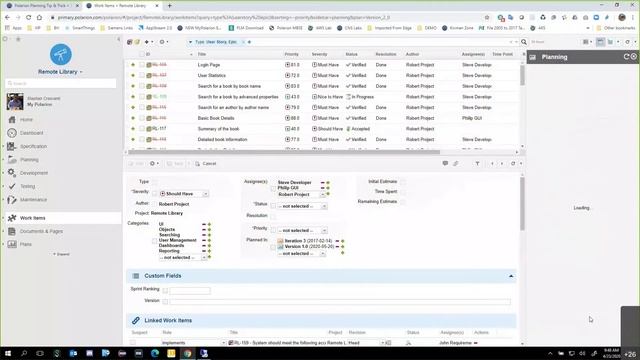Sort by the Priority column header
Screen dimensions: 640x360
point(291,54)
